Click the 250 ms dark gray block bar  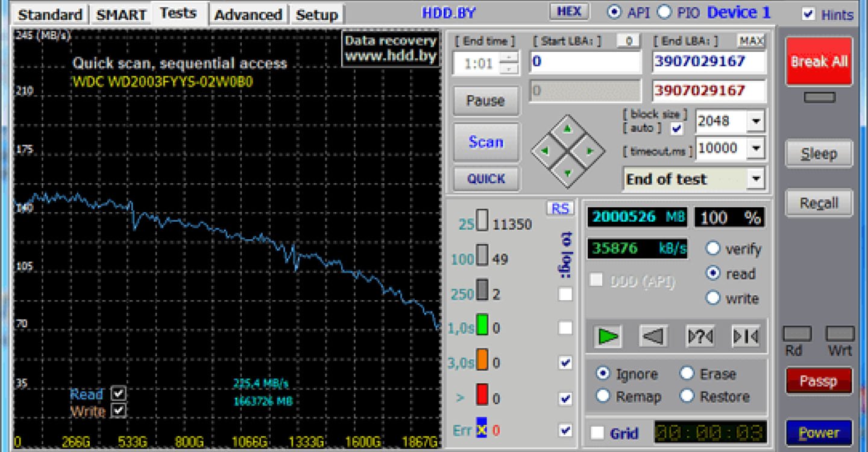[482, 290]
